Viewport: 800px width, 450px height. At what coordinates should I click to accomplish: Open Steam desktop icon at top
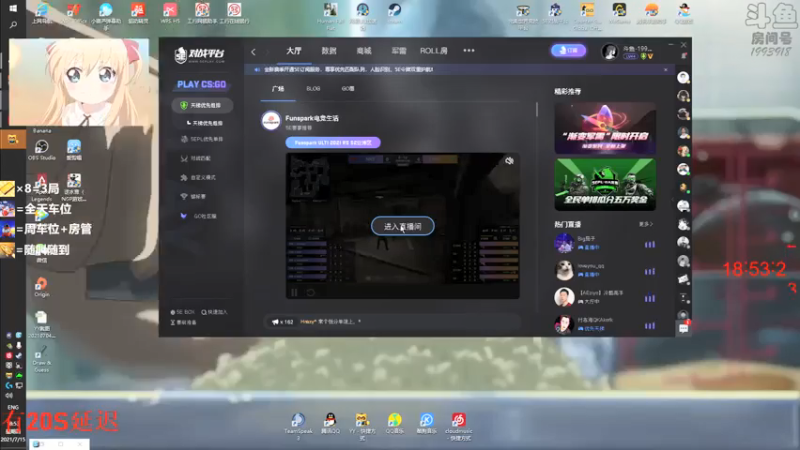coord(394,14)
